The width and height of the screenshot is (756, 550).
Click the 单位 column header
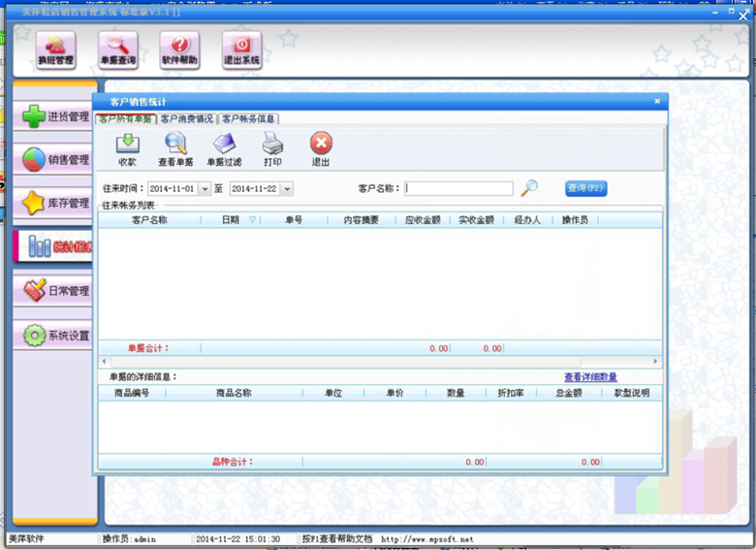[333, 393]
